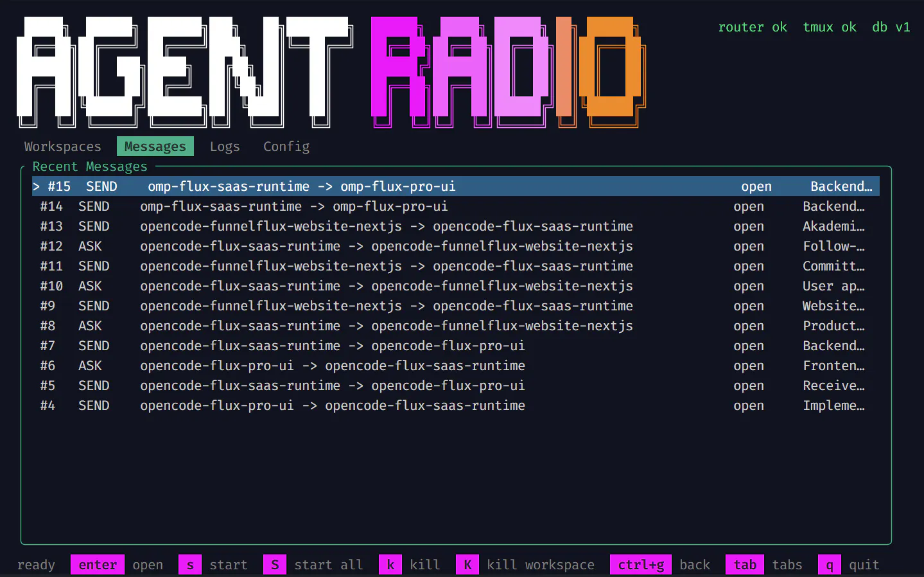
Task: Select message #13 SEND row
Action: point(456,226)
